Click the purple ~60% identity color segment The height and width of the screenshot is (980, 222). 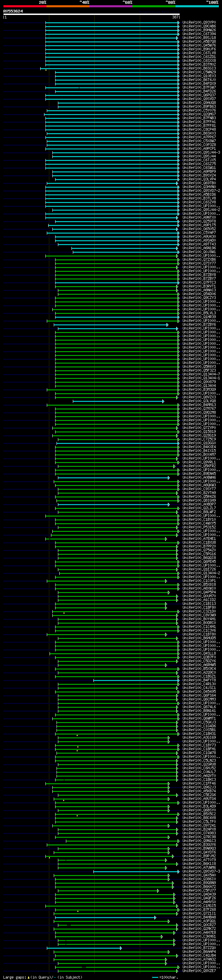[x=111, y=7]
